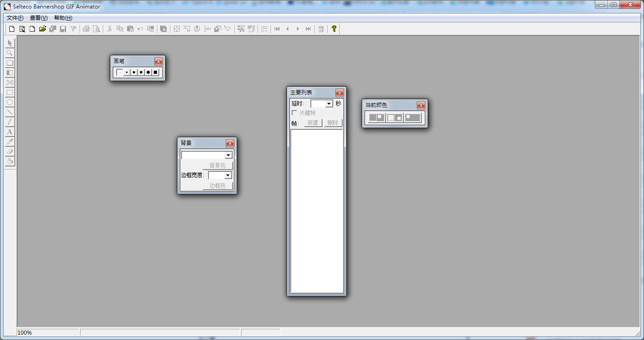Choose the large round brush in 画笔 panel

click(x=148, y=72)
